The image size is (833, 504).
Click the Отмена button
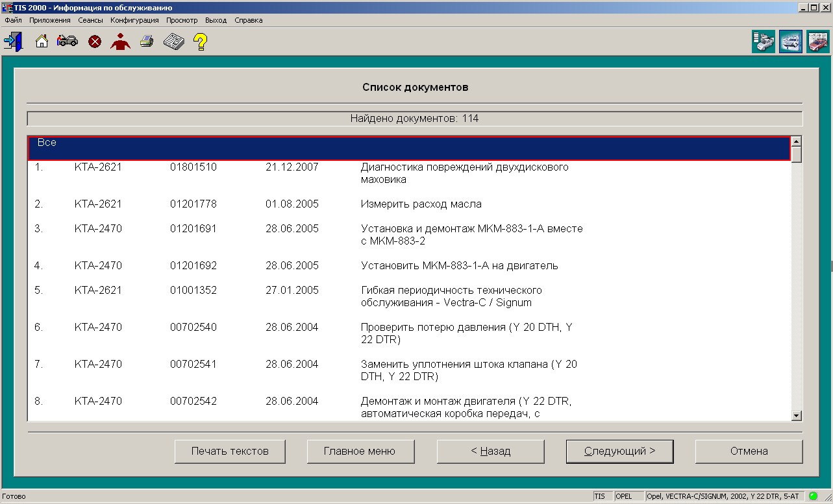pyautogui.click(x=749, y=451)
